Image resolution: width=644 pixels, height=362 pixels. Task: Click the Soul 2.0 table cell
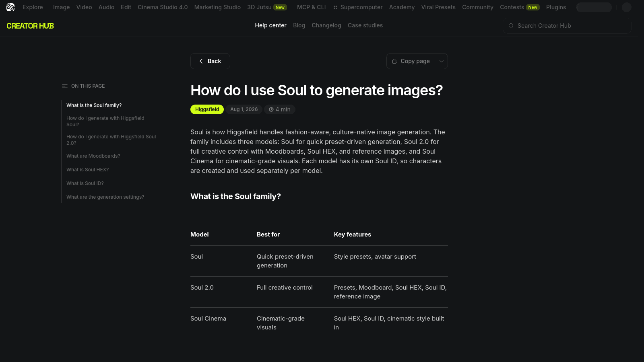pos(202,288)
